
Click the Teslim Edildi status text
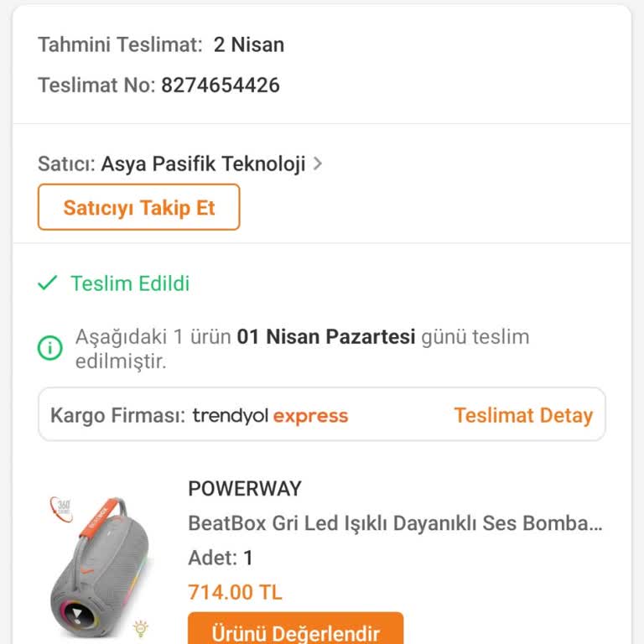pyautogui.click(x=130, y=283)
